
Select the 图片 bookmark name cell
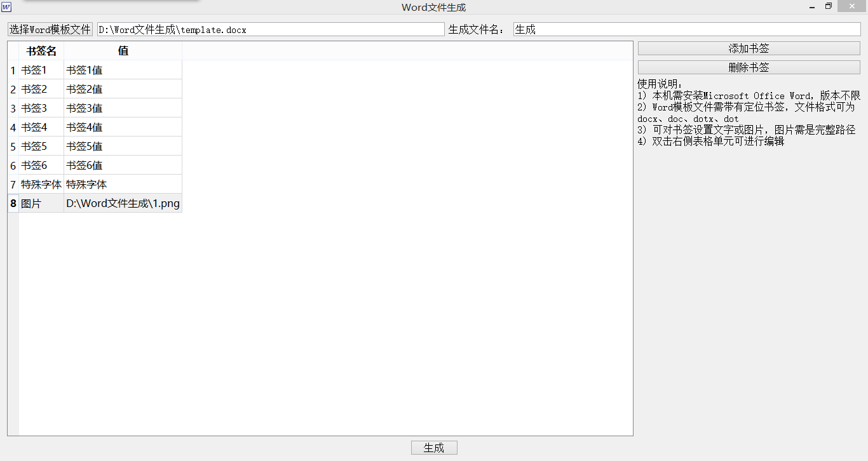pyautogui.click(x=41, y=203)
